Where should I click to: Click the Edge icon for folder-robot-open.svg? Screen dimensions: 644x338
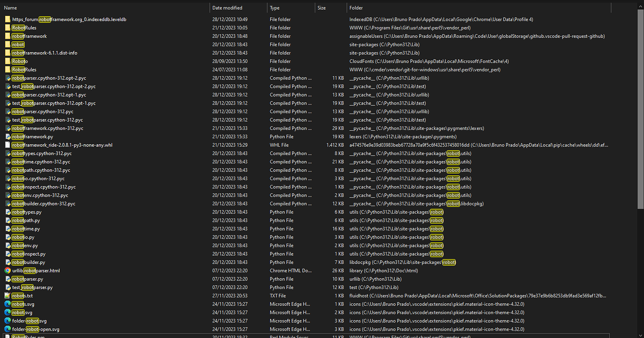coord(7,329)
